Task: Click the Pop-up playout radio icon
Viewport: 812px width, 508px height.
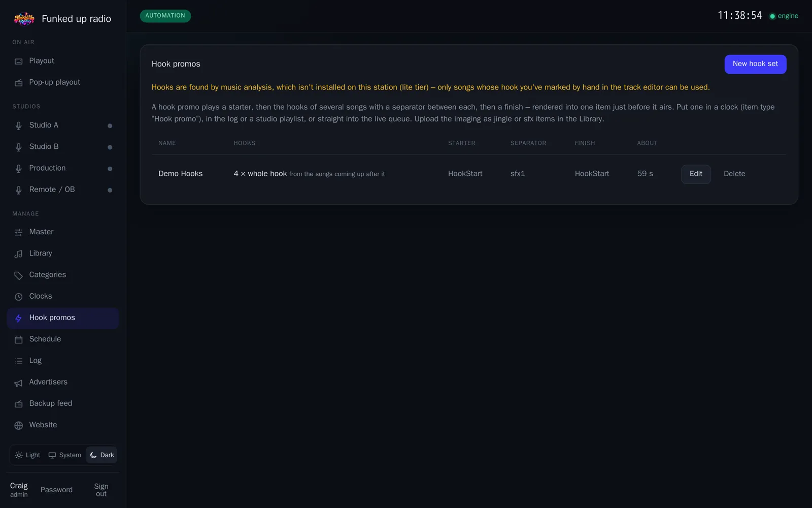Action: (x=19, y=83)
